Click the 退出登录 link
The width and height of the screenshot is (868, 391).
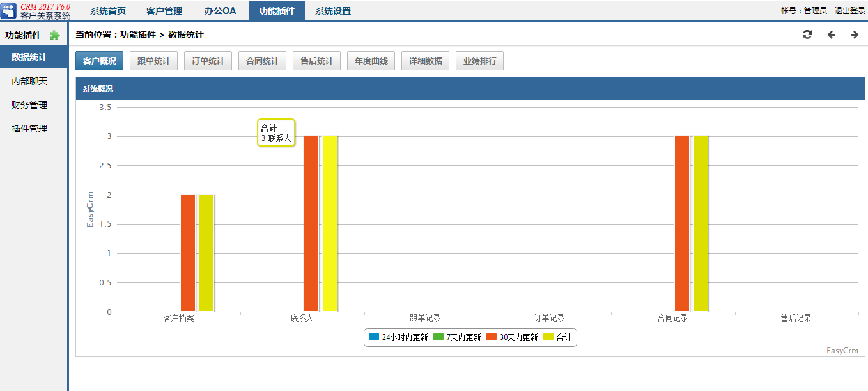point(849,11)
